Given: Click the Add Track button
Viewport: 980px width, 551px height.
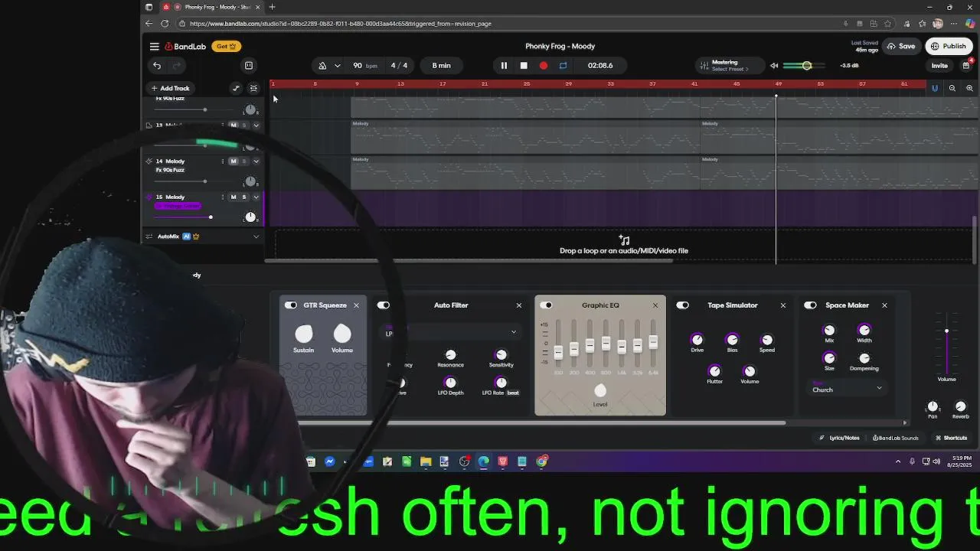Looking at the screenshot, I should 170,88.
